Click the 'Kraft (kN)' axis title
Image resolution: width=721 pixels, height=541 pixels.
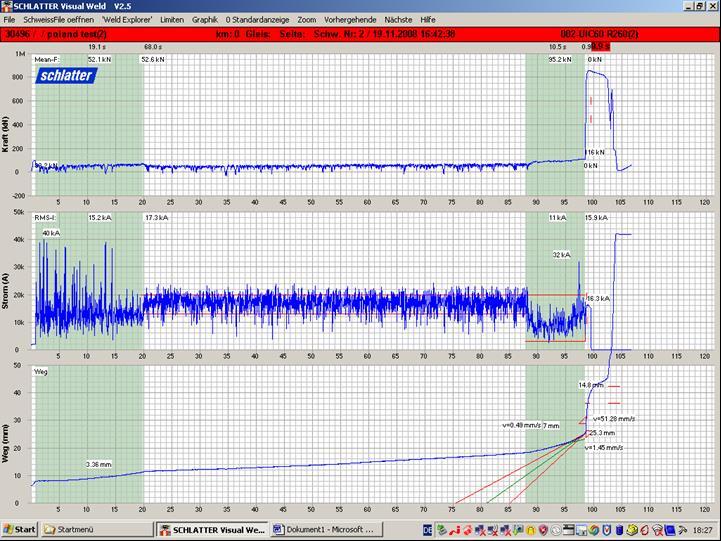pos(6,134)
